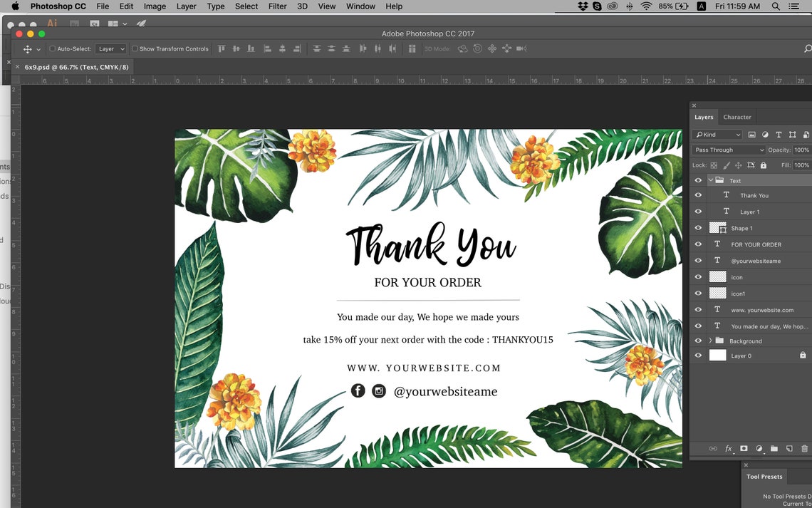Select the Move tool in the toolbar
812x508 pixels.
[x=26, y=48]
